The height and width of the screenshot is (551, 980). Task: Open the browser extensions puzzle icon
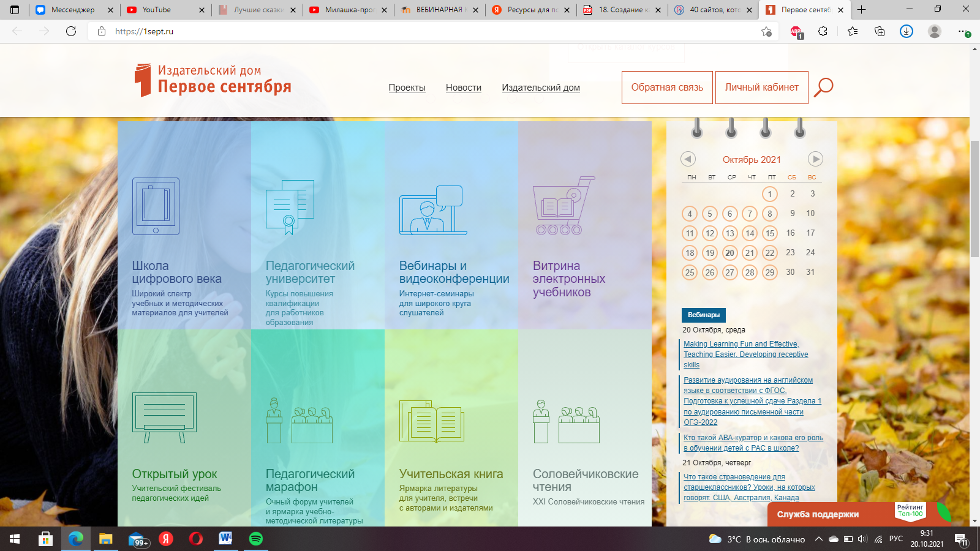(x=823, y=31)
